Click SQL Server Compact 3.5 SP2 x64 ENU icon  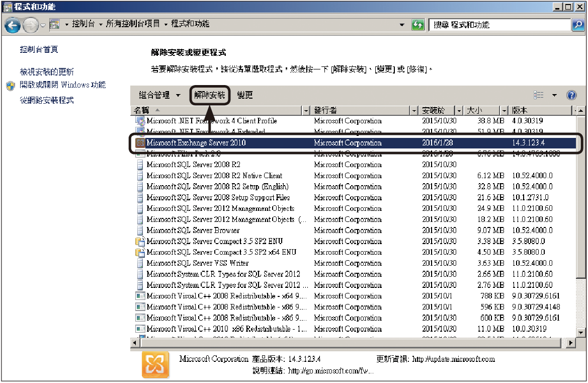point(140,252)
